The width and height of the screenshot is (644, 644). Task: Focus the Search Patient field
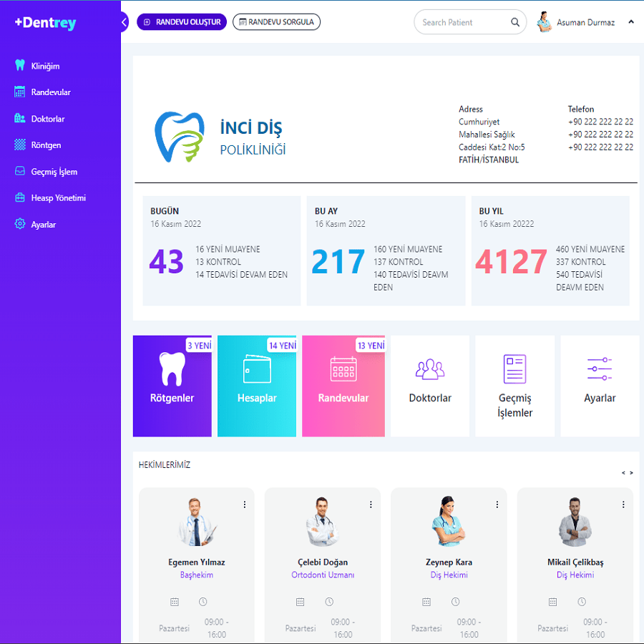(x=470, y=22)
